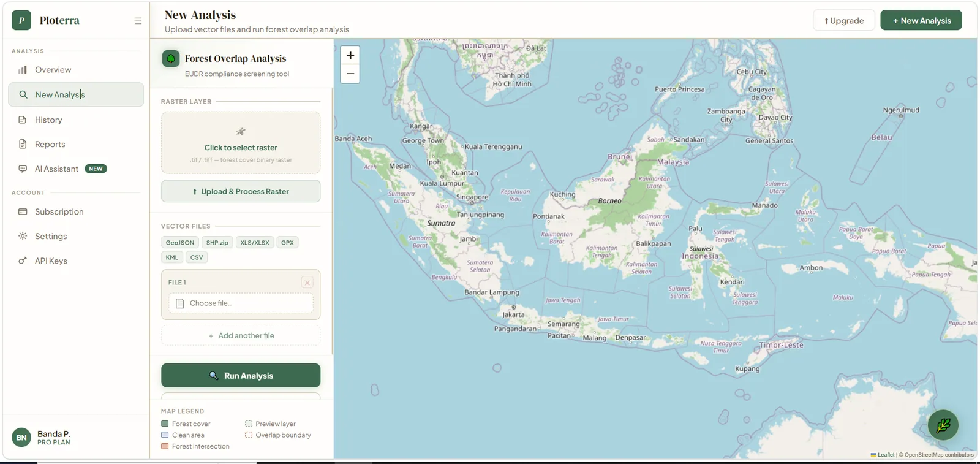Zoom in on the map
The width and height of the screenshot is (980, 464).
(x=350, y=55)
